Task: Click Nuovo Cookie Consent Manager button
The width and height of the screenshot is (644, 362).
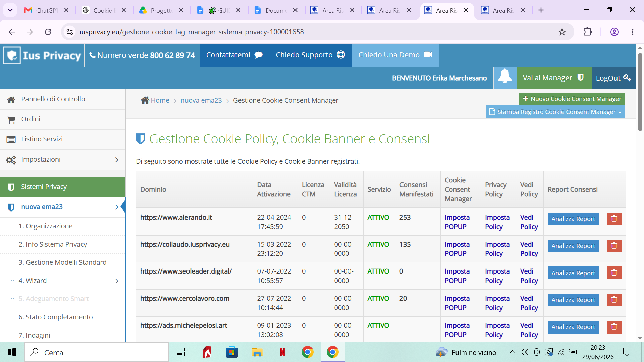Action: point(572,99)
